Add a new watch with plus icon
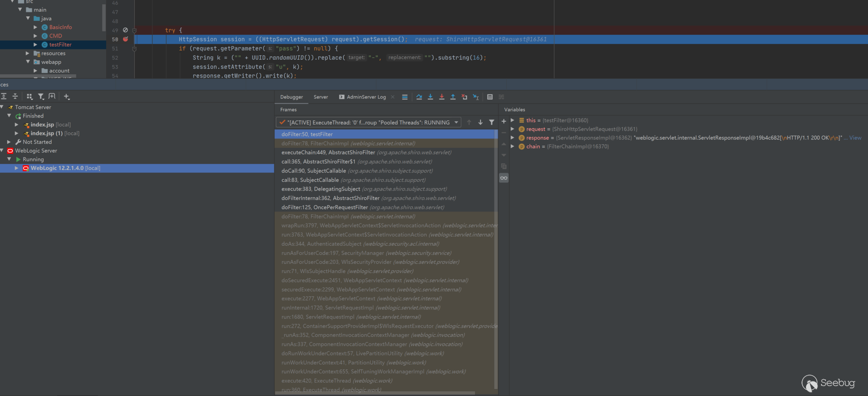 [x=504, y=121]
